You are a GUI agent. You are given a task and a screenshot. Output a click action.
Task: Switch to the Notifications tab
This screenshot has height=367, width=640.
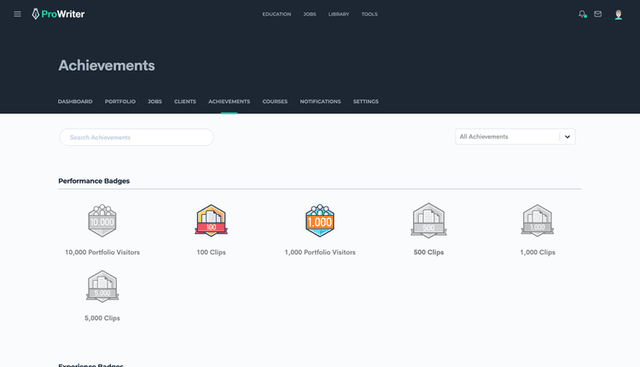[x=320, y=102]
